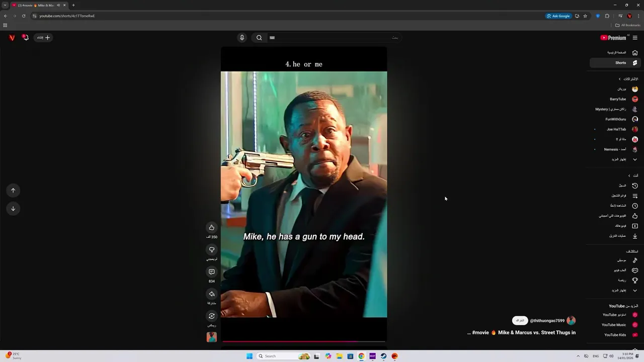Toggle the YouTube guide hamburger menu
The image size is (644, 362).
click(x=635, y=38)
